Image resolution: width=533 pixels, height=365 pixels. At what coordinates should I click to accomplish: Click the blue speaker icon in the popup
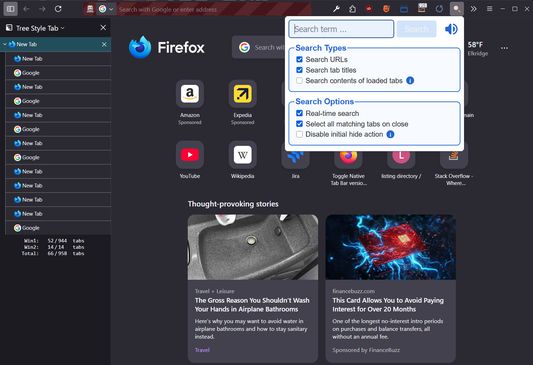pyautogui.click(x=451, y=29)
